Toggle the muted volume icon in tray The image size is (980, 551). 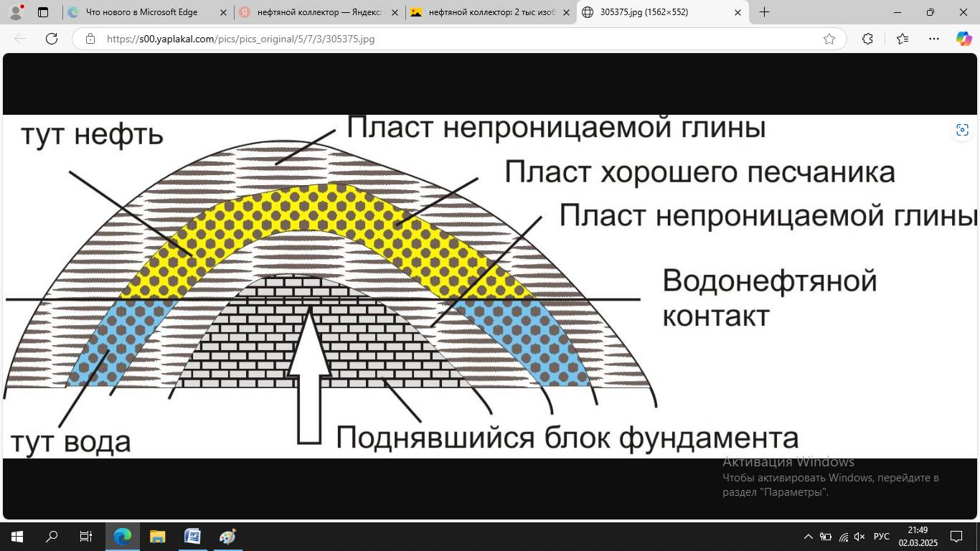click(860, 537)
